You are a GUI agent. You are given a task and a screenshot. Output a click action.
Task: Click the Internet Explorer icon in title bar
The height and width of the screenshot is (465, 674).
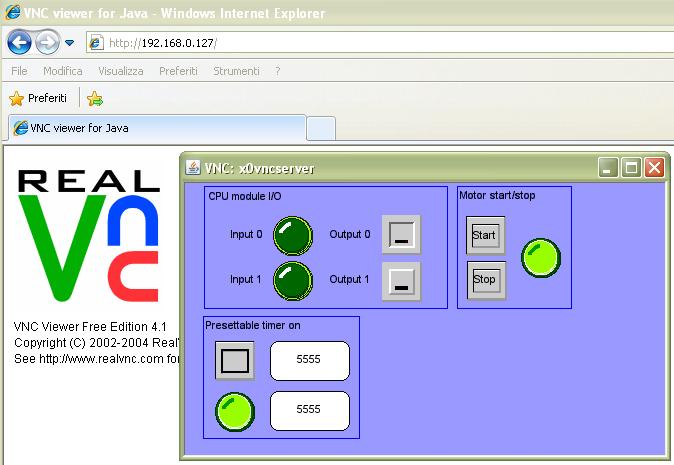pos(12,12)
